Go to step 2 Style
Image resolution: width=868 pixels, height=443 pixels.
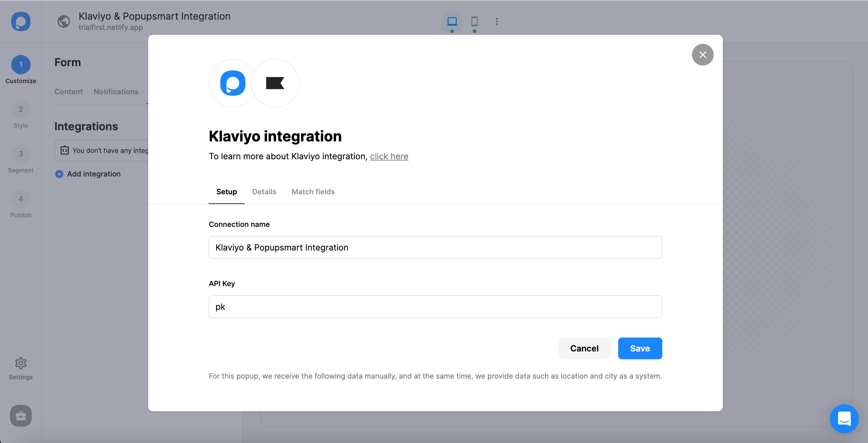tap(21, 115)
